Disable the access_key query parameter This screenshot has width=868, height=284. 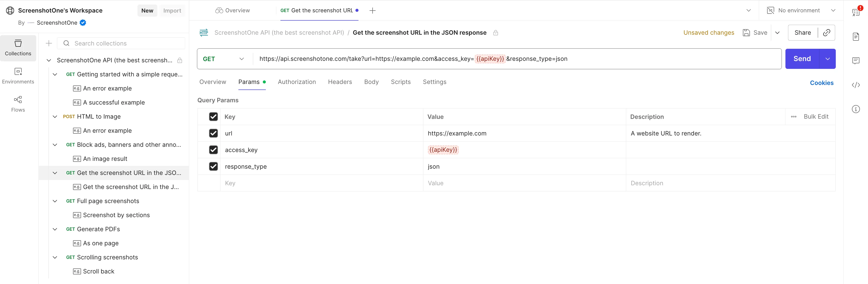214,150
